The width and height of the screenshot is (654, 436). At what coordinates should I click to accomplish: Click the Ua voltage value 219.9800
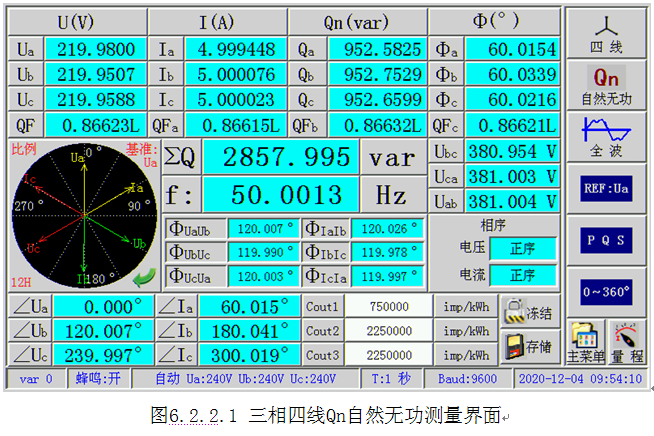tap(96, 49)
